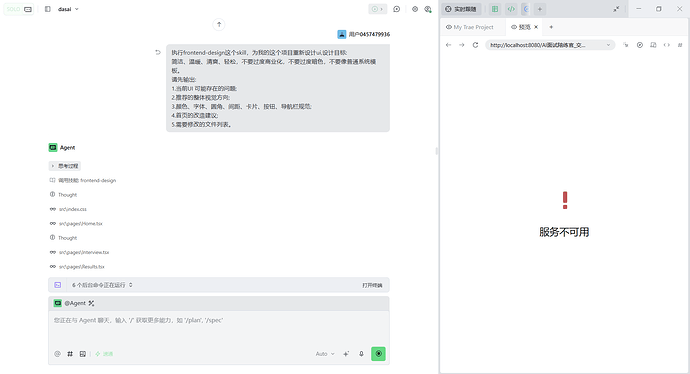Click the @Agent selector in the input header
The image size is (690, 374).
pyautogui.click(x=70, y=303)
